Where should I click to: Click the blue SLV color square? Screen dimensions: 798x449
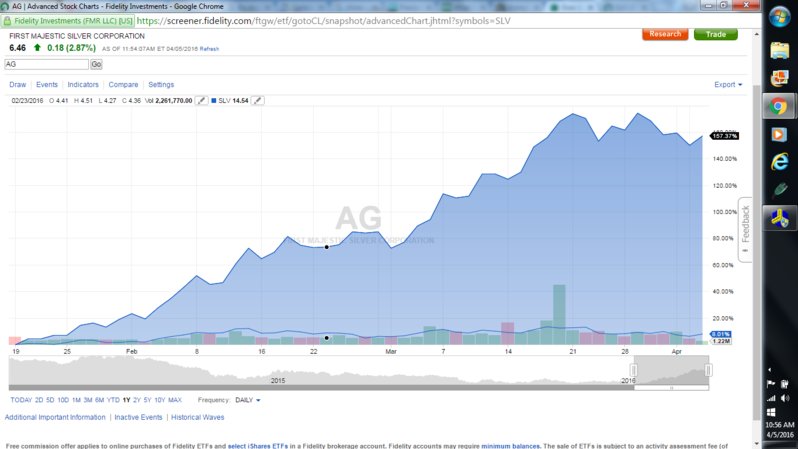(214, 101)
